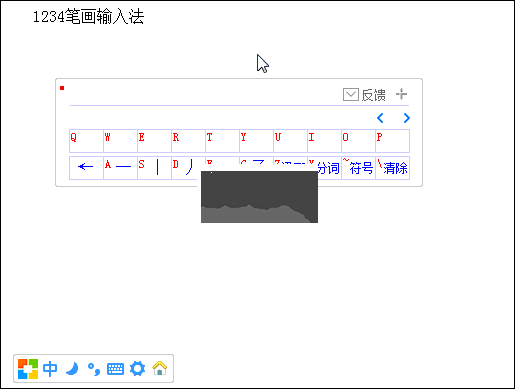Click the 反馈 feedback envelope icon
The height and width of the screenshot is (389, 515).
(x=351, y=95)
